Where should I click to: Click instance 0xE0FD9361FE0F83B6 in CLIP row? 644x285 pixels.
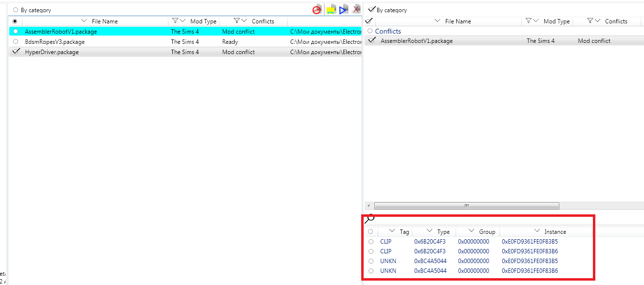click(530, 251)
